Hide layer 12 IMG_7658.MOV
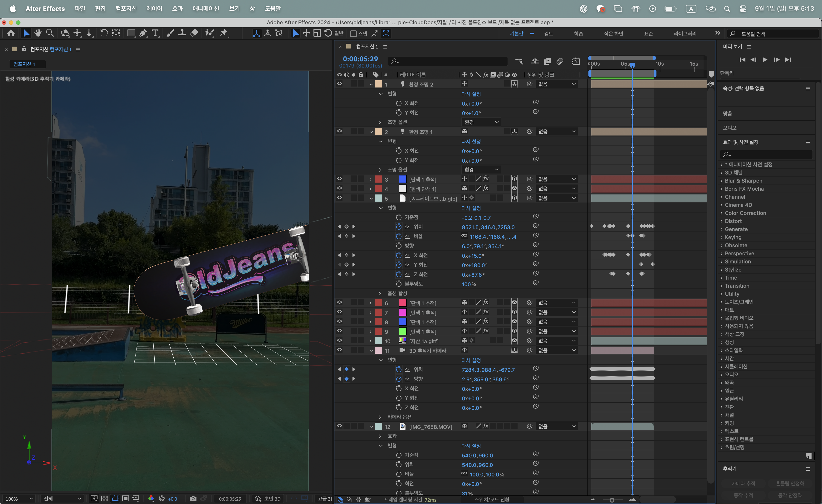Image resolution: width=822 pixels, height=504 pixels. point(339,426)
